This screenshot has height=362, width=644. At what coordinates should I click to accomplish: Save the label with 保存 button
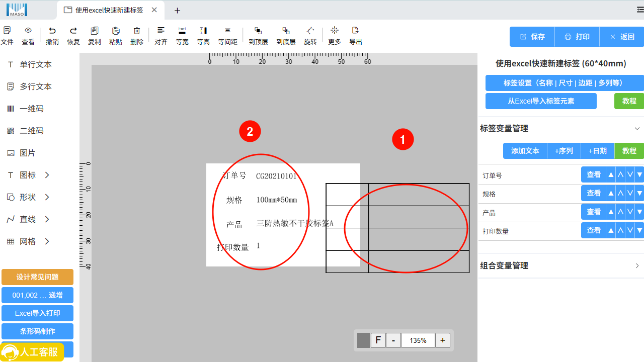(532, 37)
